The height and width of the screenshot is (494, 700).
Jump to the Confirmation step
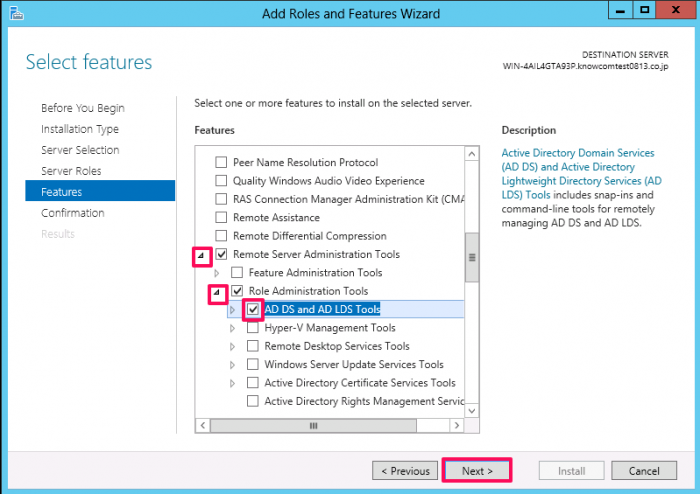click(73, 213)
